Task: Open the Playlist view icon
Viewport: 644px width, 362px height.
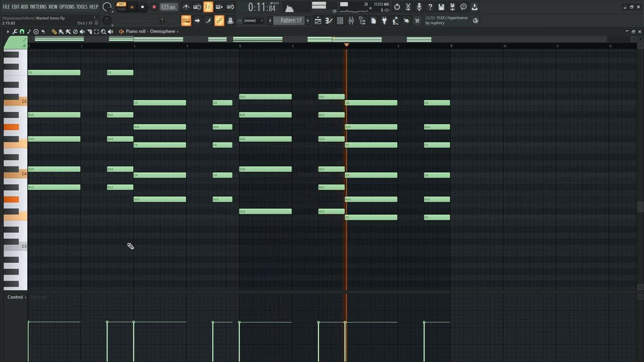Action: click(318, 21)
